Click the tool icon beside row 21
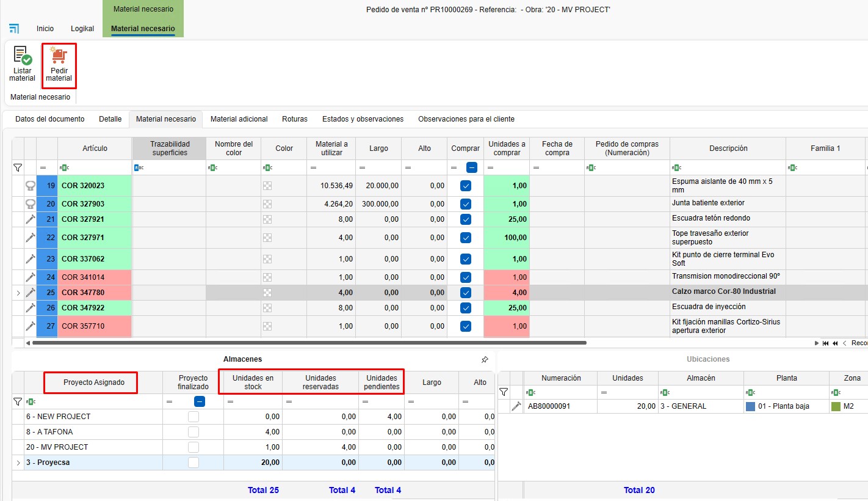The image size is (868, 501). (x=30, y=219)
